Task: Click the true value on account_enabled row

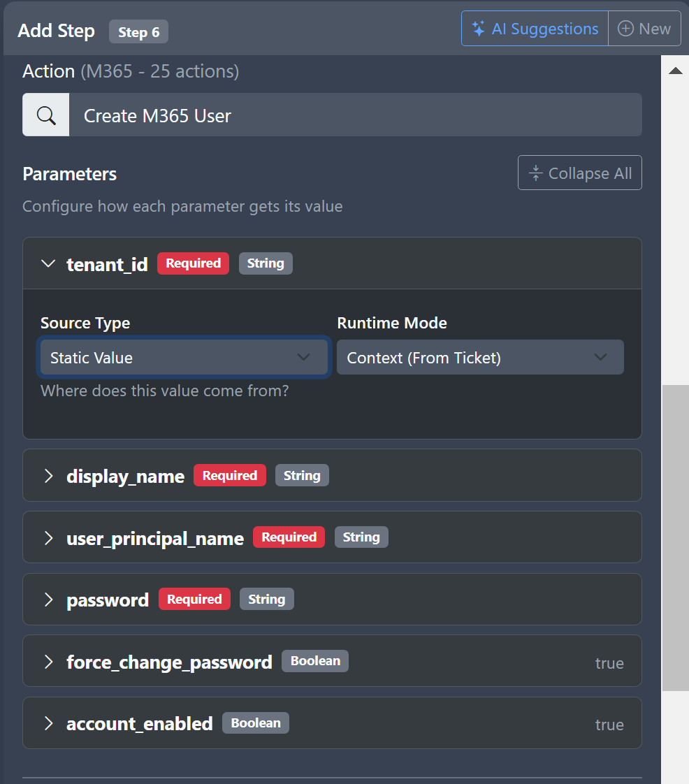Action: [x=609, y=725]
